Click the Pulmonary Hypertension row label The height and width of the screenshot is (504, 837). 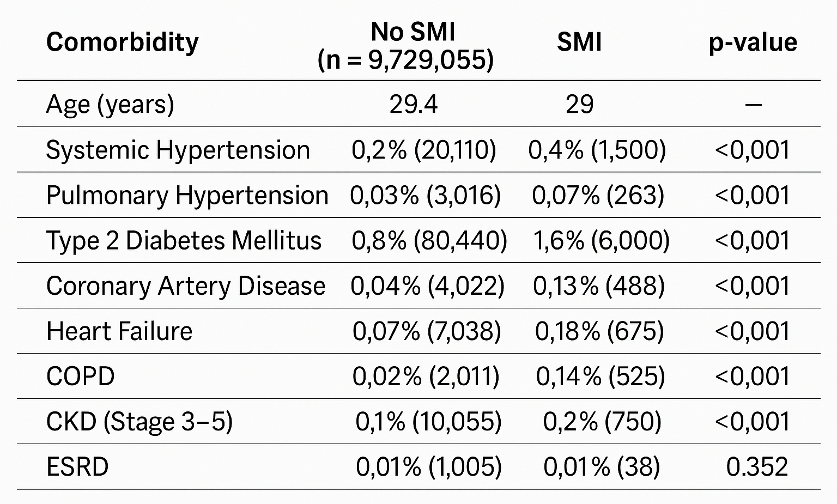[187, 195]
